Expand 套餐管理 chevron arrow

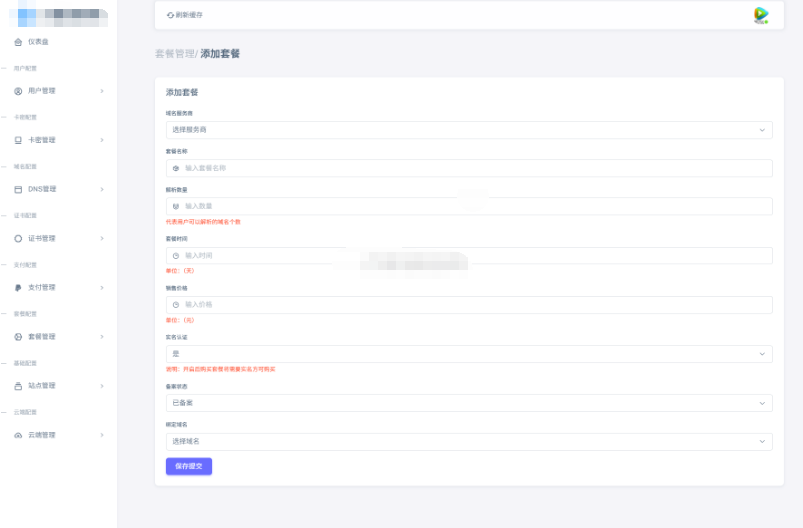pos(102,337)
